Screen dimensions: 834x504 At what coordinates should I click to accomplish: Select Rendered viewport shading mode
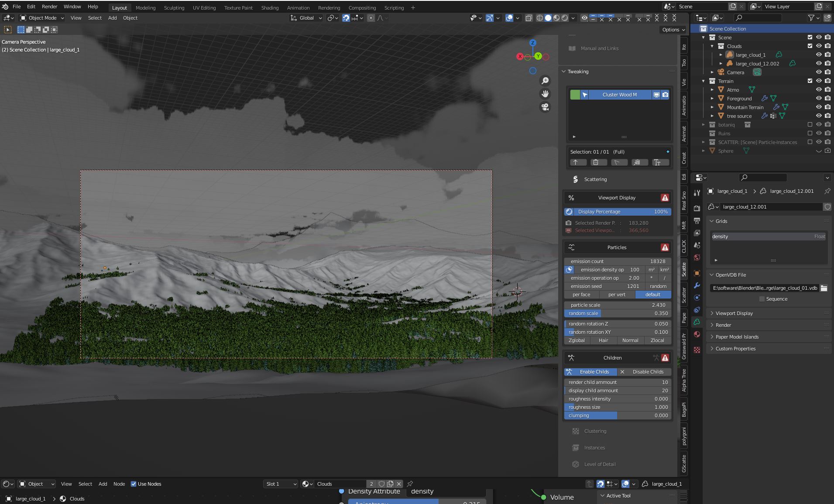[565, 18]
